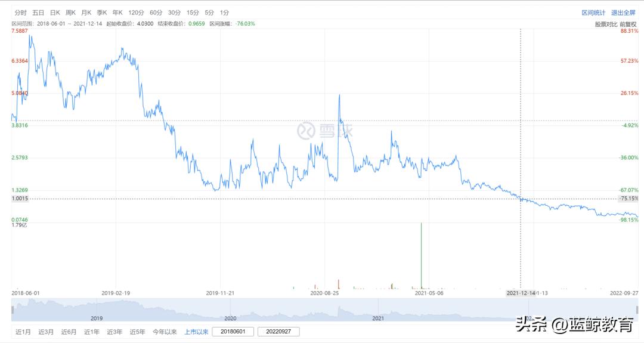Click the 2018-06-01 x-axis date
Image resolution: width=644 pixels, height=343 pixels.
click(x=26, y=293)
